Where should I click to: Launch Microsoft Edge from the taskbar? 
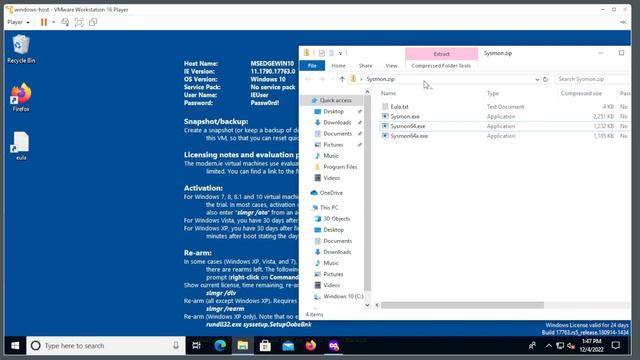(220, 346)
